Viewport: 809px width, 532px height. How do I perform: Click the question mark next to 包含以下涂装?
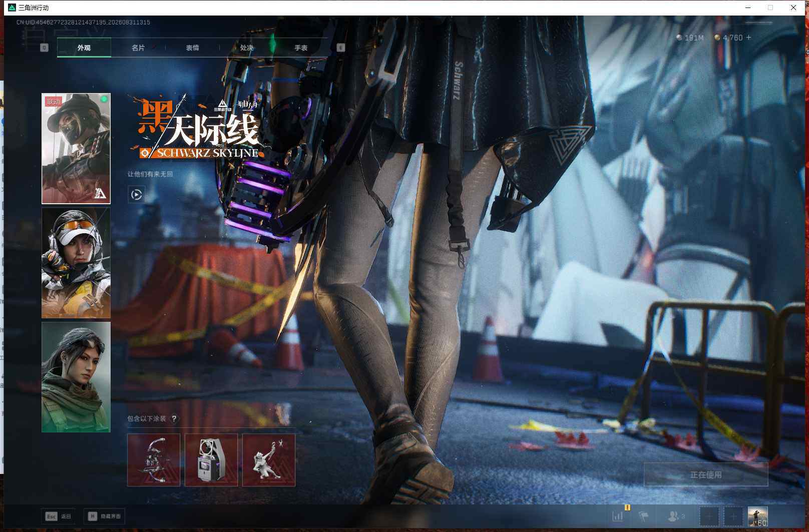174,418
